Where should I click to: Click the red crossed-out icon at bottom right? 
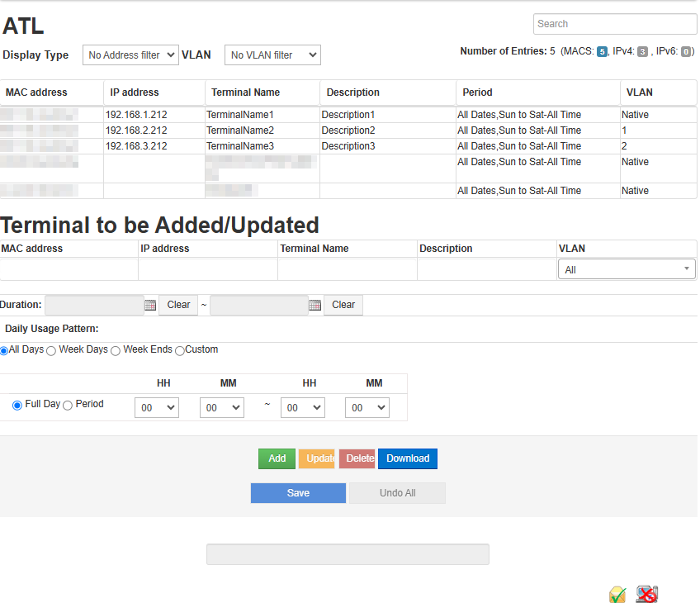(646, 593)
